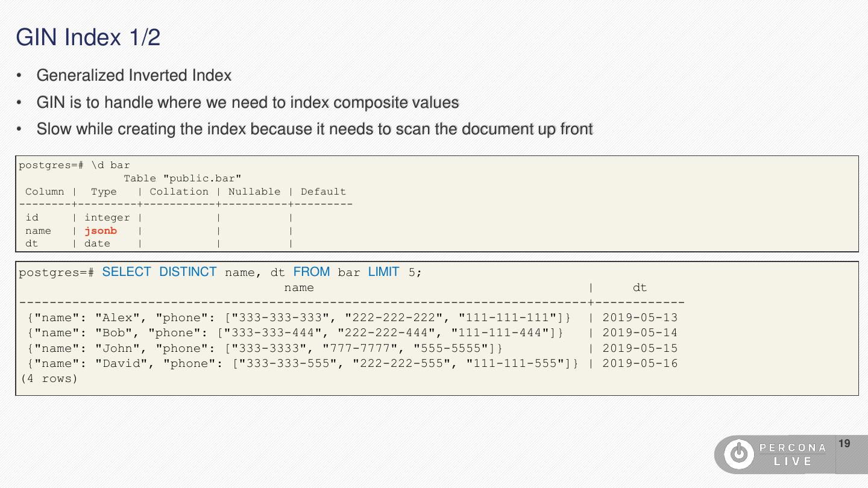Click the blue LIMIT keyword

click(383, 272)
